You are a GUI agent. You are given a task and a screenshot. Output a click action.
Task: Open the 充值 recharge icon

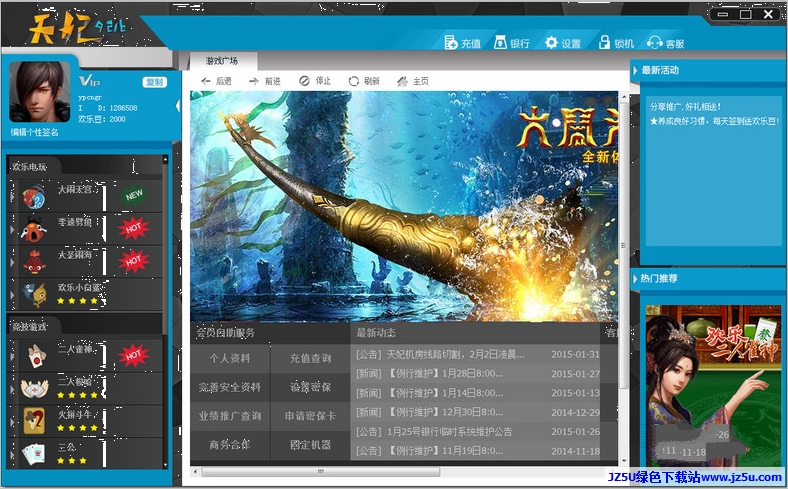pyautogui.click(x=451, y=43)
